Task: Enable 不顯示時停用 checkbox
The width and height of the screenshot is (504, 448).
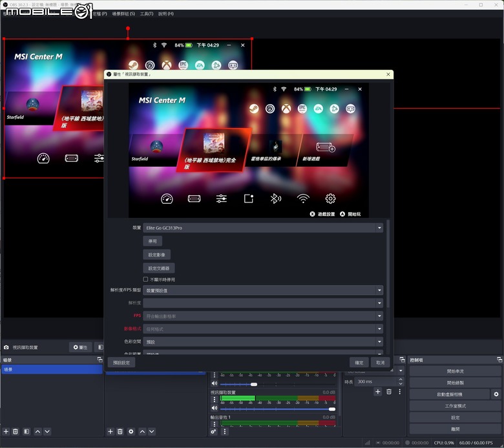Action: pyautogui.click(x=145, y=279)
